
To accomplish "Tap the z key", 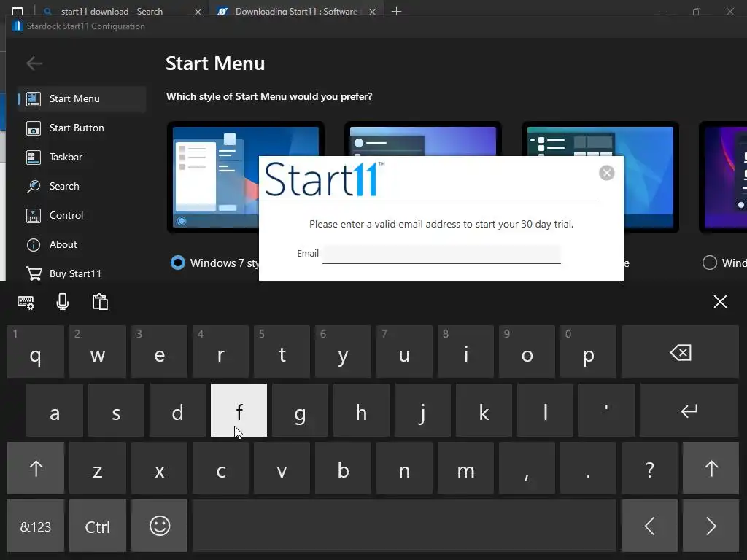I will 98,468.
